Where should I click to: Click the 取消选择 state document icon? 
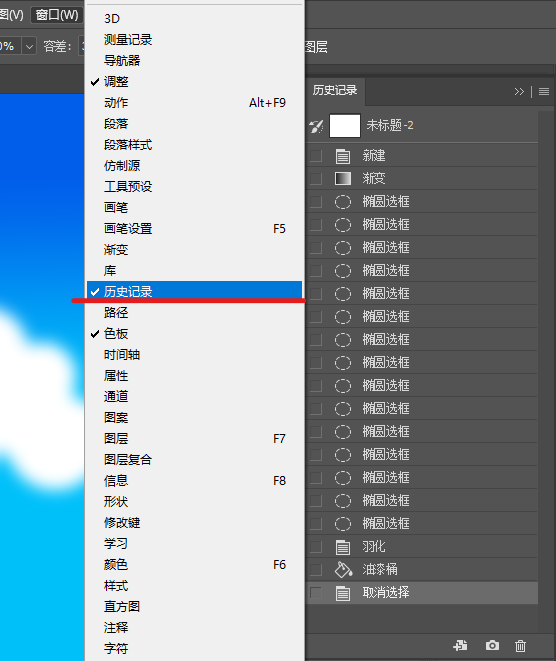click(343, 593)
